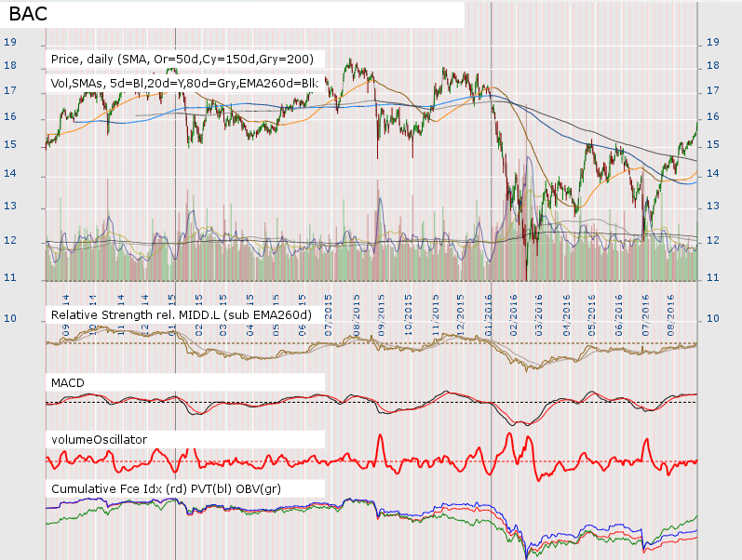Click price 18 on right axis
This screenshot has width=742, height=560.
tap(712, 65)
